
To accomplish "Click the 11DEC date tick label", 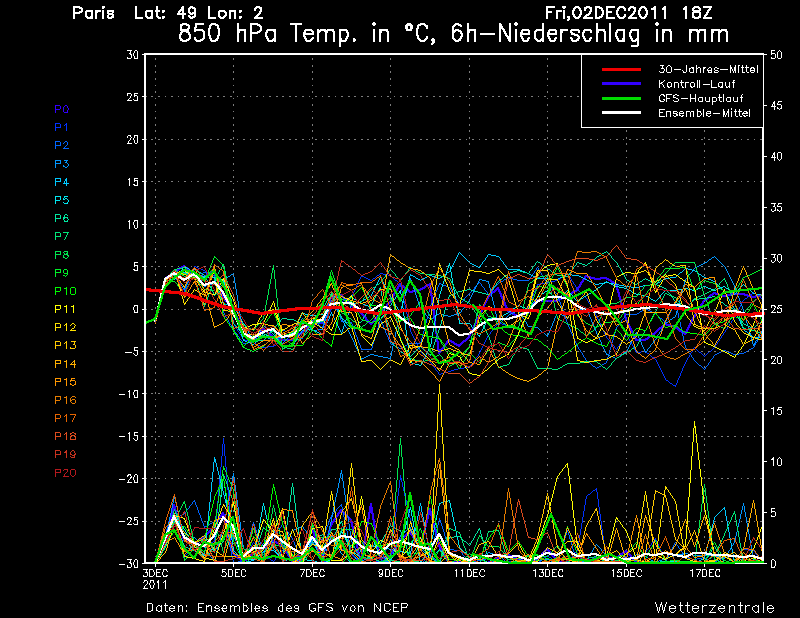I will point(469,573).
